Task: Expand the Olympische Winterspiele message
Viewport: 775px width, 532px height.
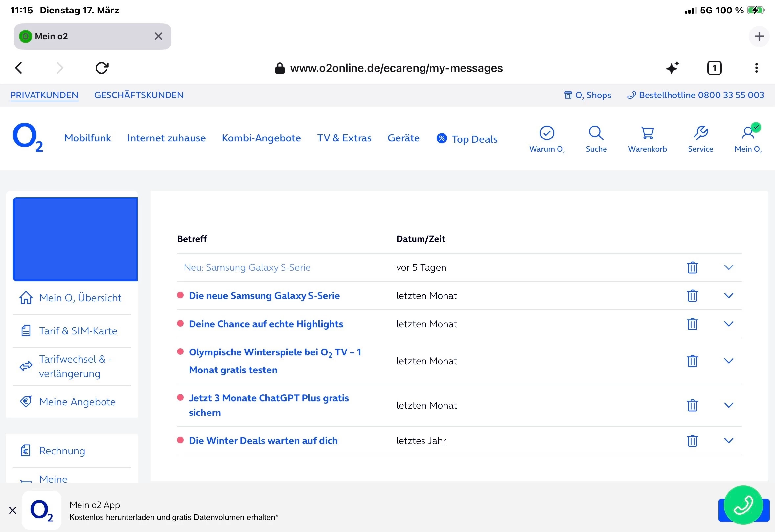Action: click(x=729, y=361)
